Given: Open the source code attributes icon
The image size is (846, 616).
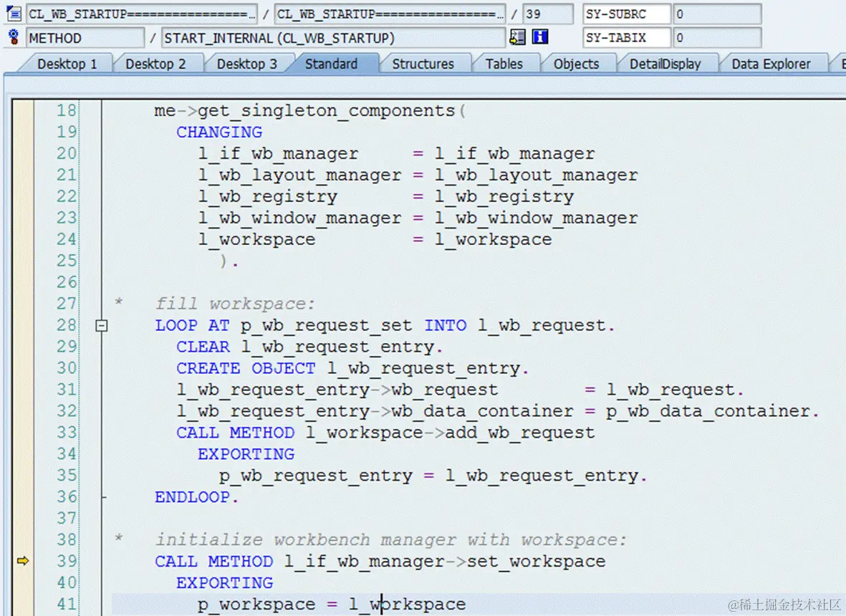Looking at the screenshot, I should (x=517, y=37).
